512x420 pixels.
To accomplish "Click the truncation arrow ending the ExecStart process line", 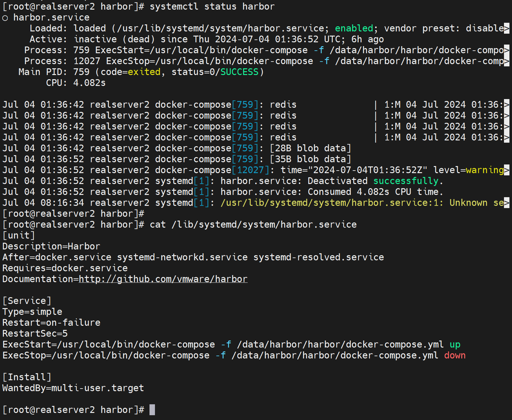I will 507,50.
